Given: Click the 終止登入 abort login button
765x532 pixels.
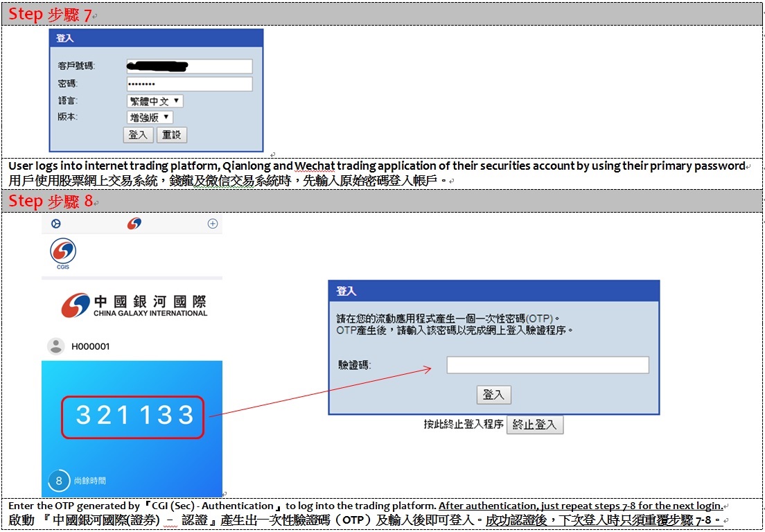Looking at the screenshot, I should pyautogui.click(x=535, y=425).
